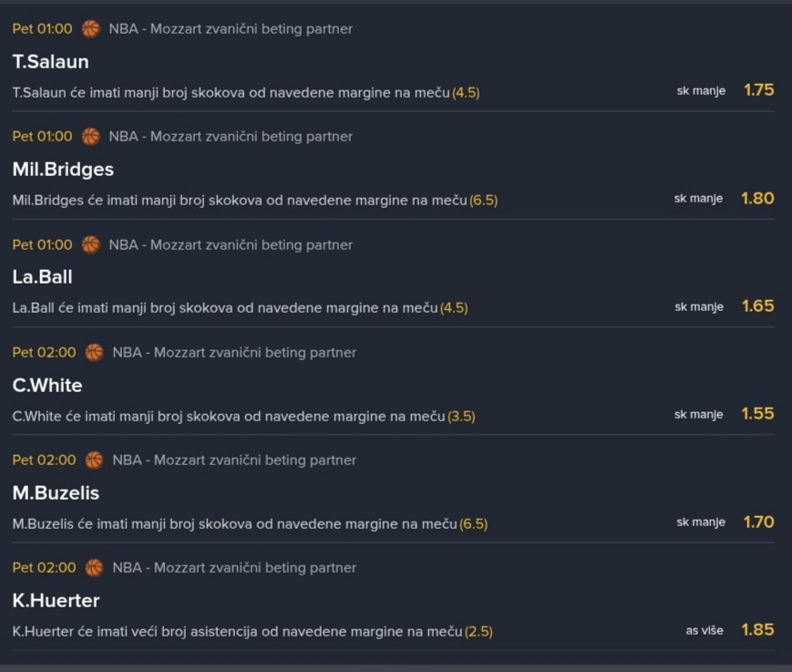Select the 1.85 odds for K.Huerter
This screenshot has height=672, width=792.
pos(757,629)
